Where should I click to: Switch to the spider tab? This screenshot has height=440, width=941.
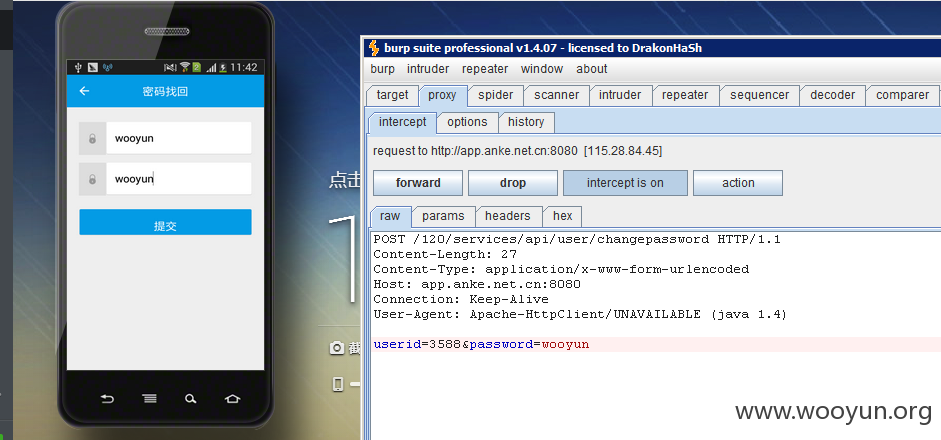496,95
